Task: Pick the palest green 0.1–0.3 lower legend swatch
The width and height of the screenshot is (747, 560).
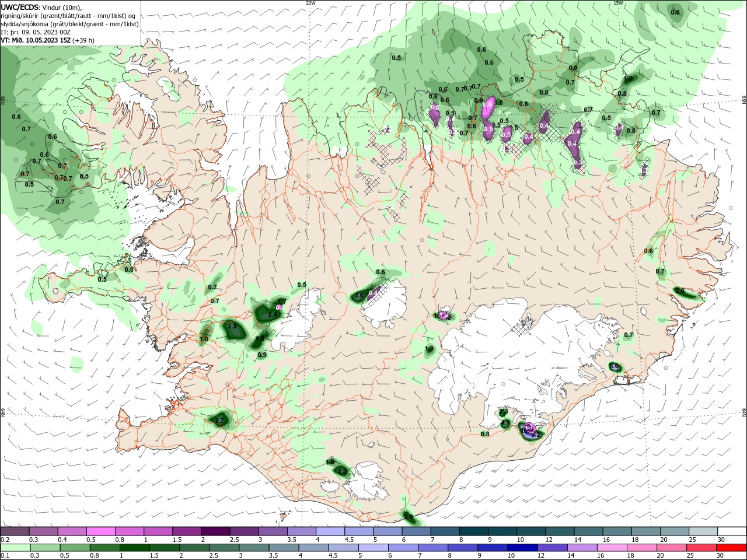Action: pyautogui.click(x=15, y=548)
